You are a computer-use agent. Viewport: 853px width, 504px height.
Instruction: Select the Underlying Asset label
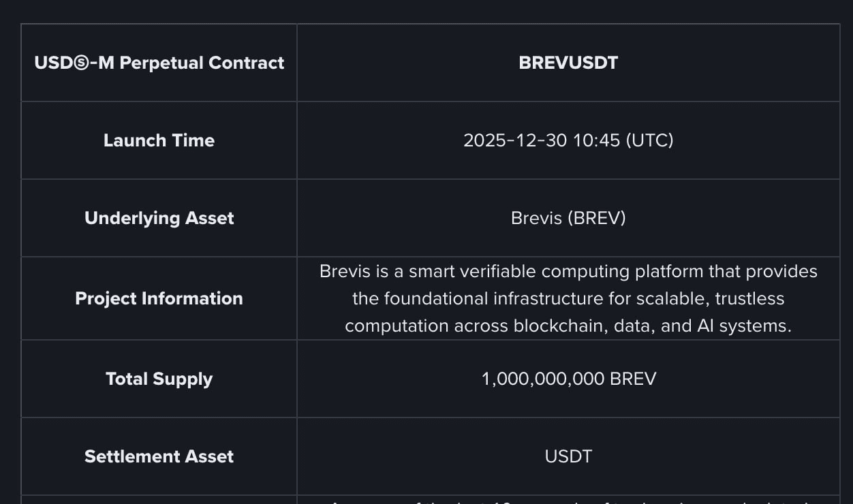tap(159, 218)
